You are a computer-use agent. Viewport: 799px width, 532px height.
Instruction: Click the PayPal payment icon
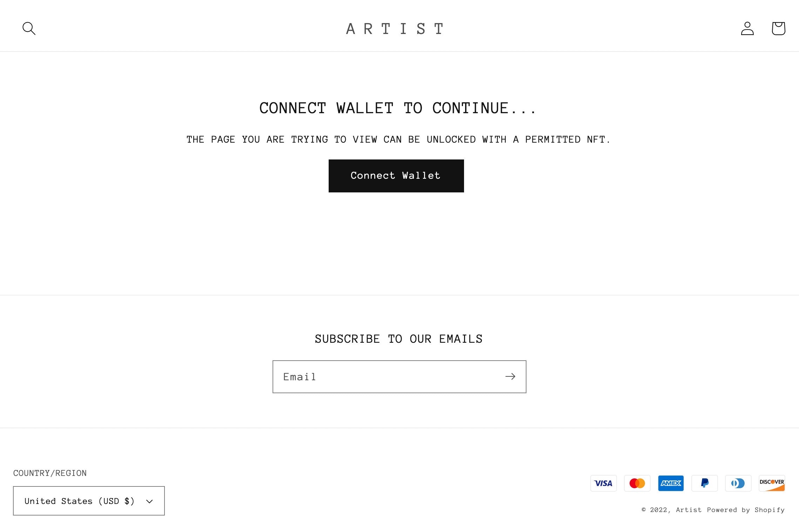[704, 483]
